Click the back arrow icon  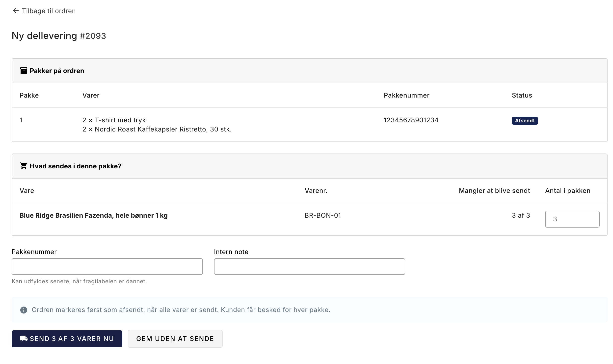coord(16,11)
